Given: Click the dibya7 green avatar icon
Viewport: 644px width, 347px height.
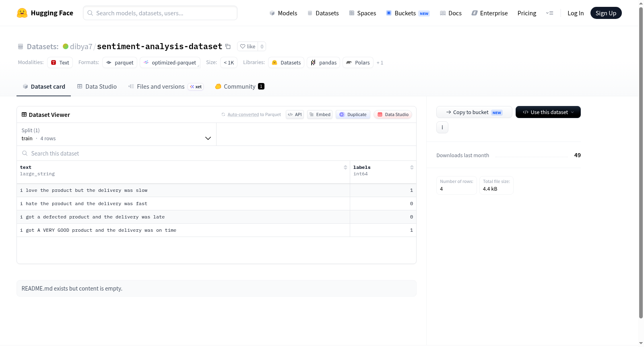Looking at the screenshot, I should pyautogui.click(x=66, y=46).
